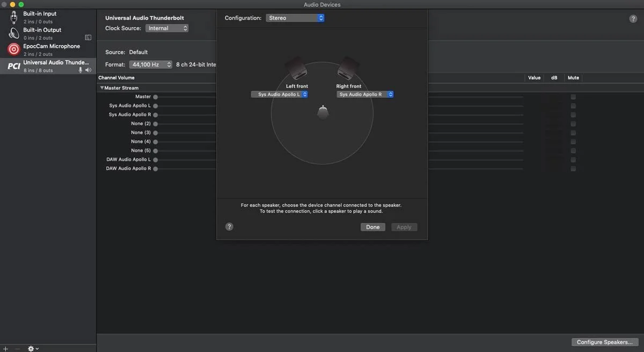Choose the red EpocCam Microphone icon
This screenshot has height=352, width=644.
(13, 49)
